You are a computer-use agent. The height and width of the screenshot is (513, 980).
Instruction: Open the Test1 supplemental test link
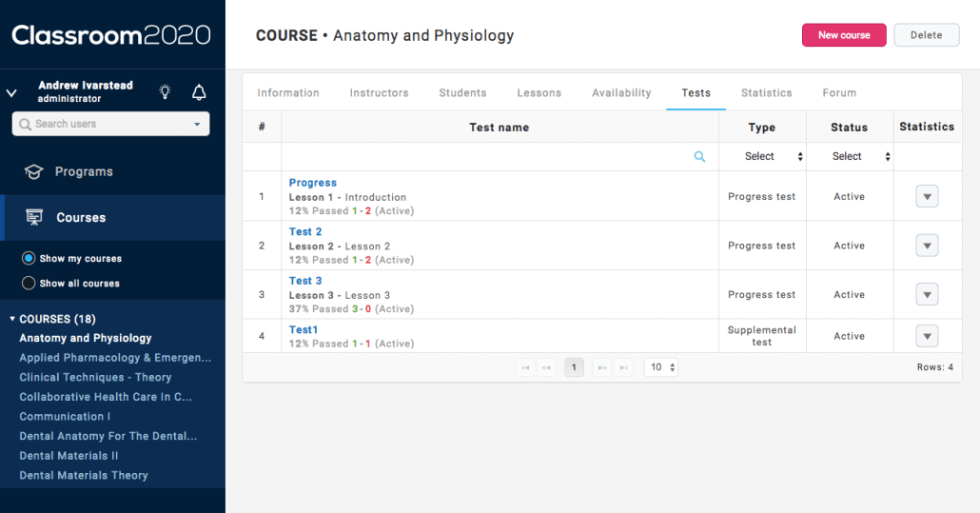click(x=304, y=330)
